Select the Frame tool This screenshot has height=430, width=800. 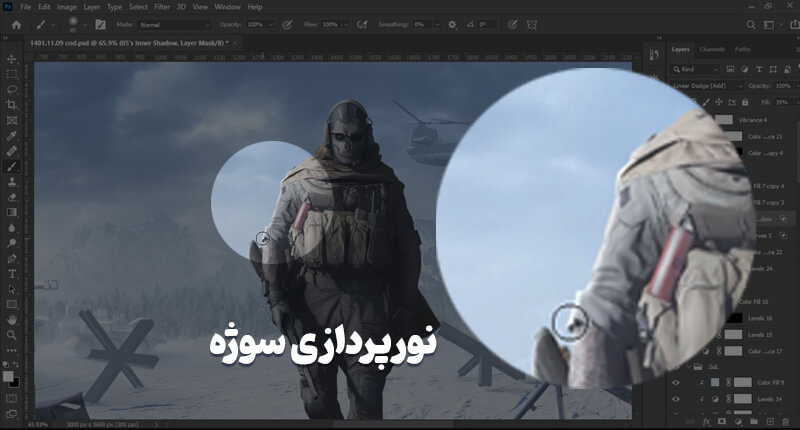(x=12, y=120)
